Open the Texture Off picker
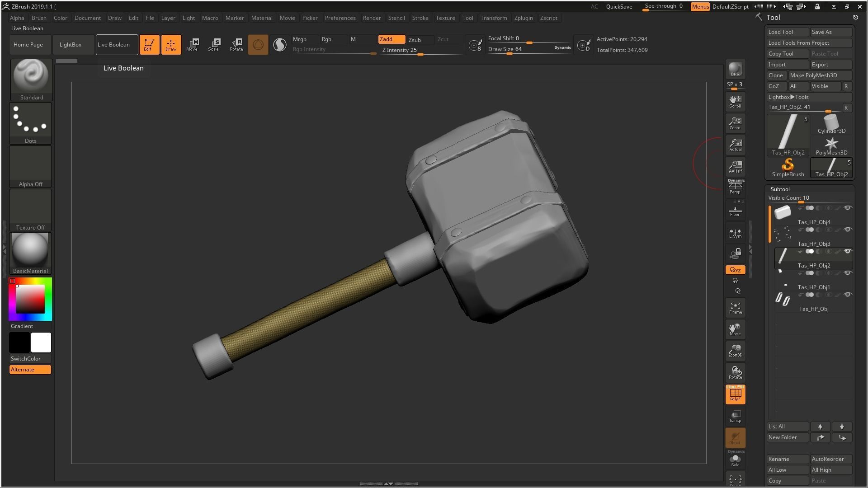The height and width of the screenshot is (488, 868). tap(30, 210)
